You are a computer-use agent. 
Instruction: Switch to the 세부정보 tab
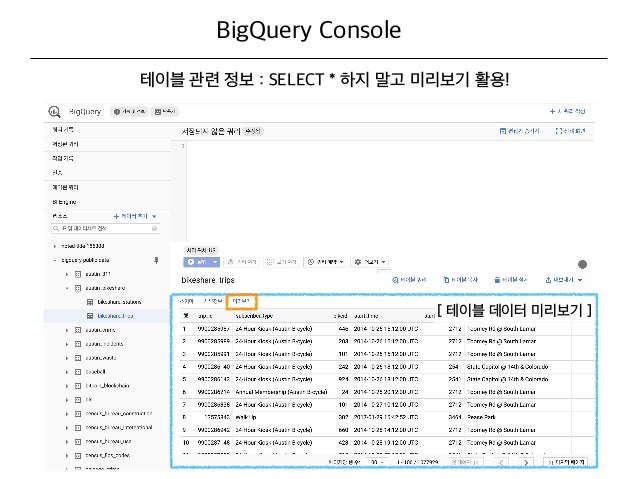pos(213,301)
